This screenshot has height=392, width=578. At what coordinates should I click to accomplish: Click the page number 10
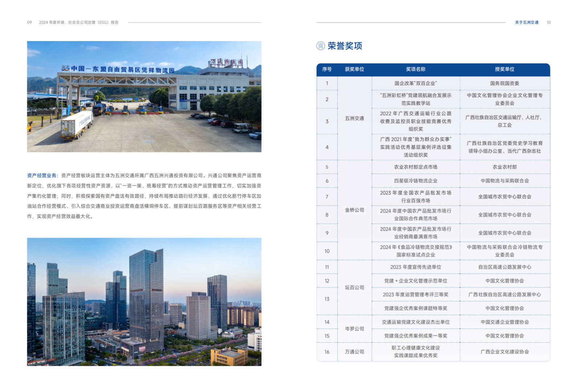(549, 23)
